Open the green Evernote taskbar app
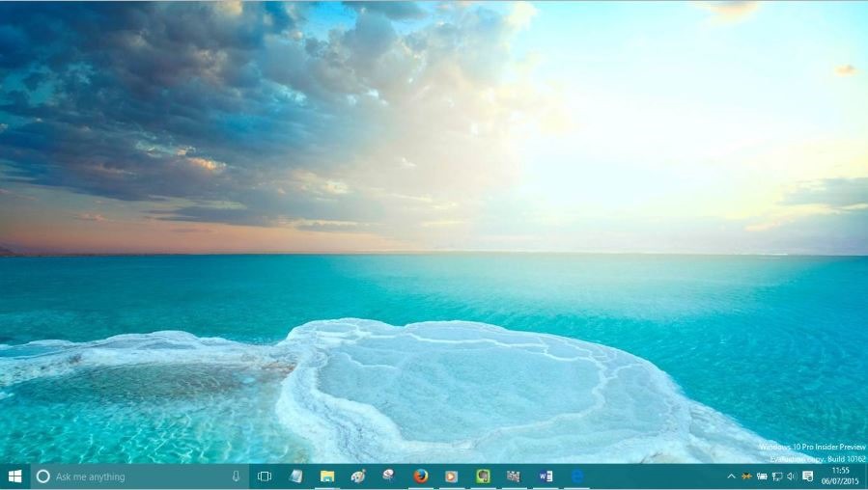 pos(483,476)
